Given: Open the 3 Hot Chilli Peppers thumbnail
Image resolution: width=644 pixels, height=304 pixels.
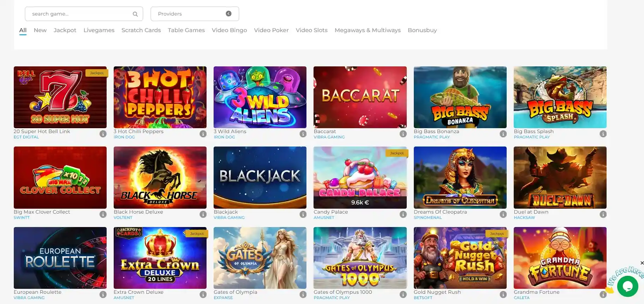Looking at the screenshot, I should (x=160, y=97).
